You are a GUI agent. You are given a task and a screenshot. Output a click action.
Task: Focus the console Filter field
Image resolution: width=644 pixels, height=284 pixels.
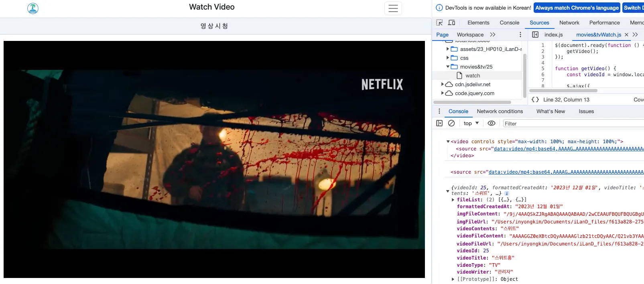point(574,124)
